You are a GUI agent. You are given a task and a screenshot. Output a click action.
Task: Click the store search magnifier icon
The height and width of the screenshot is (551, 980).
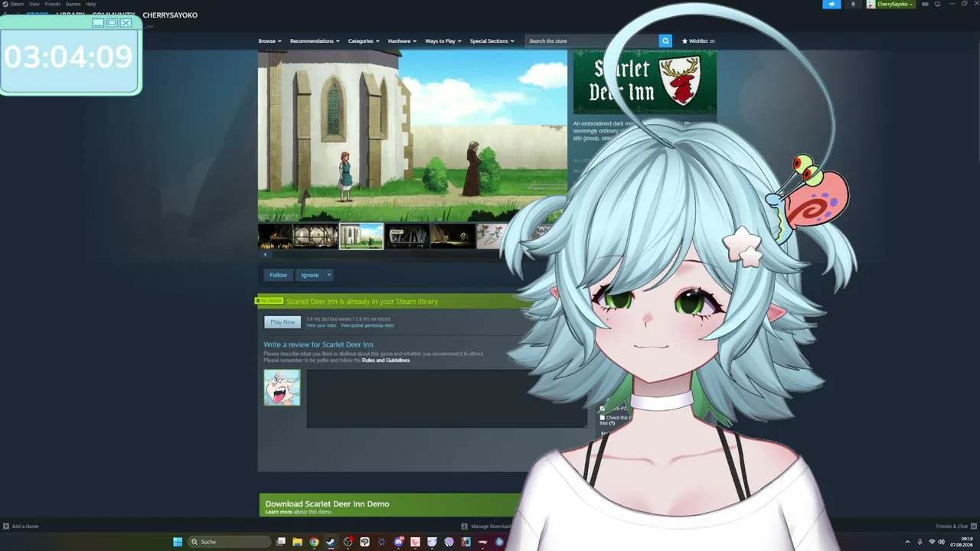click(665, 41)
